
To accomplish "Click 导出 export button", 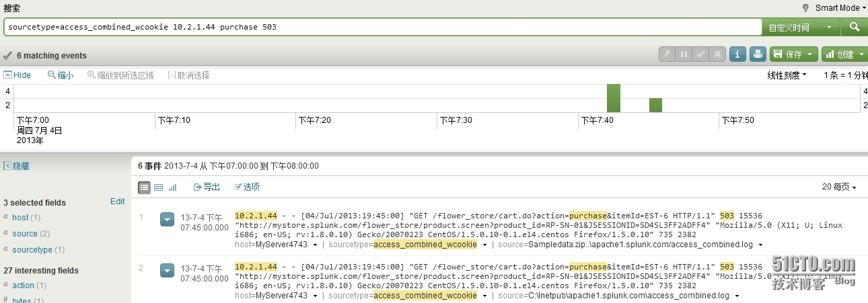I will (207, 187).
